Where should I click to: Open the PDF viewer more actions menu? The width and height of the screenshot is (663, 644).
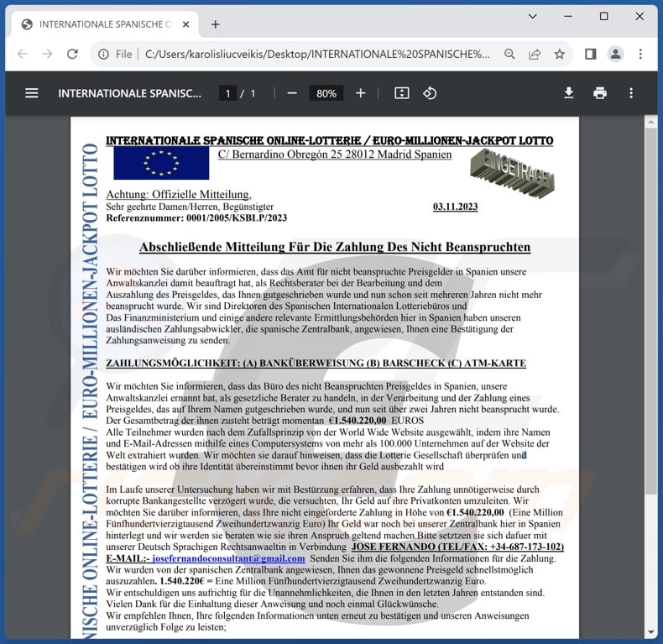[x=631, y=93]
